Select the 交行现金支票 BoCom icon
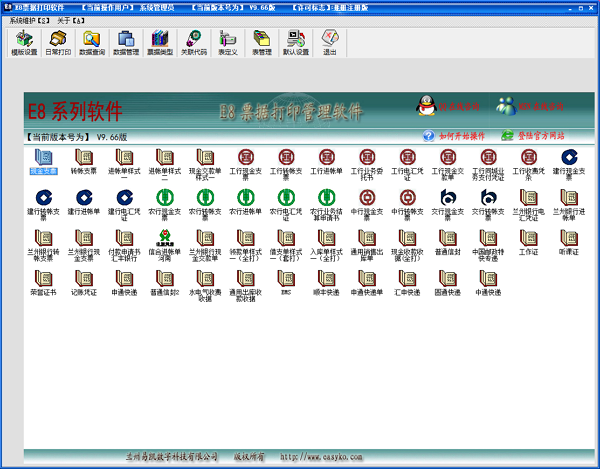This screenshot has height=469, width=600. coord(448,205)
